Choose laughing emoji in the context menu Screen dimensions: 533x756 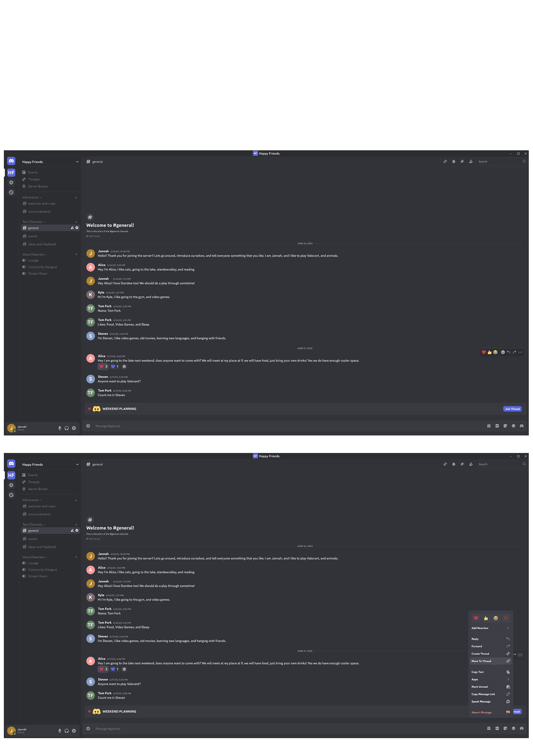pos(496,618)
